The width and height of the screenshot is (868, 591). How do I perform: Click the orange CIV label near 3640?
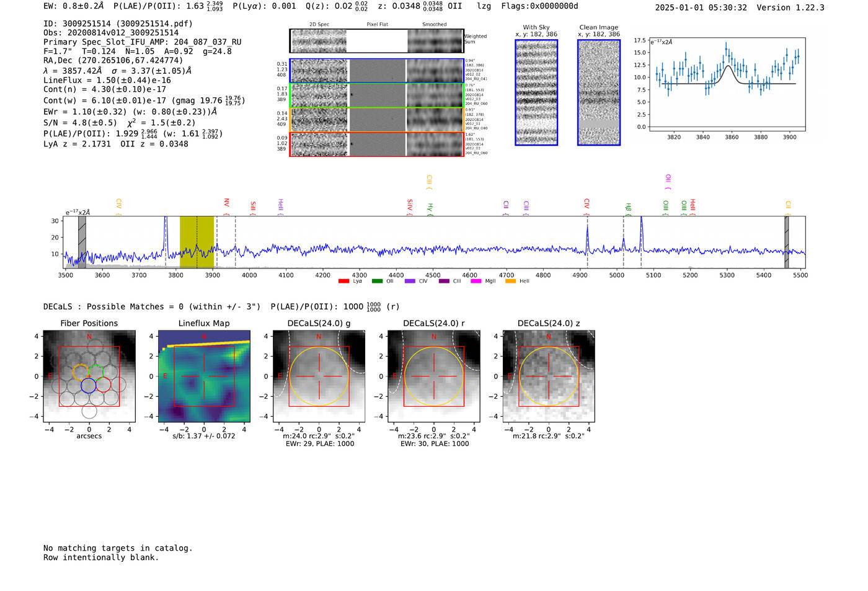point(118,207)
